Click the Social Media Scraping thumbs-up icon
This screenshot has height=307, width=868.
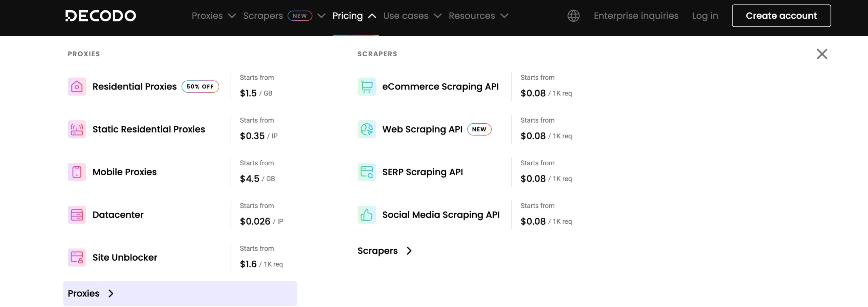pos(367,214)
